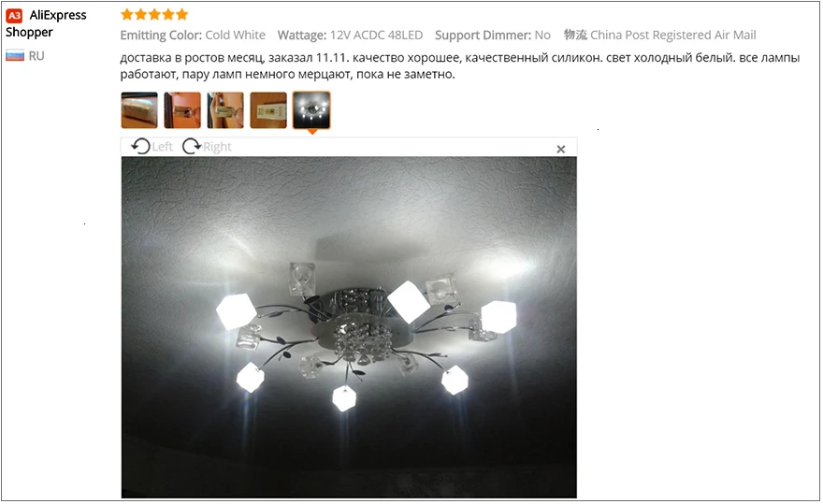Click the first gold rating star
Viewport: 823px width, 504px height.
(x=127, y=14)
